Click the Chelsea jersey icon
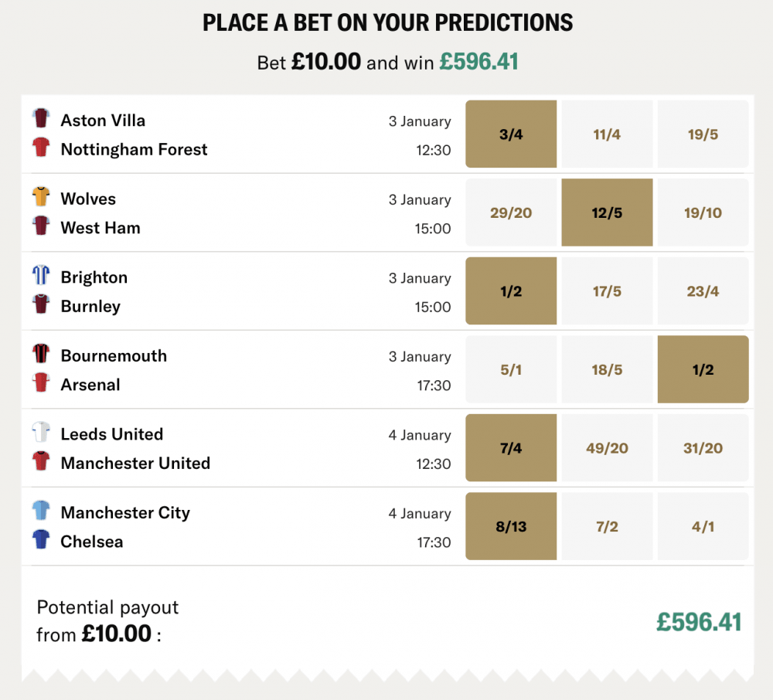This screenshot has width=773, height=700. coord(41,542)
